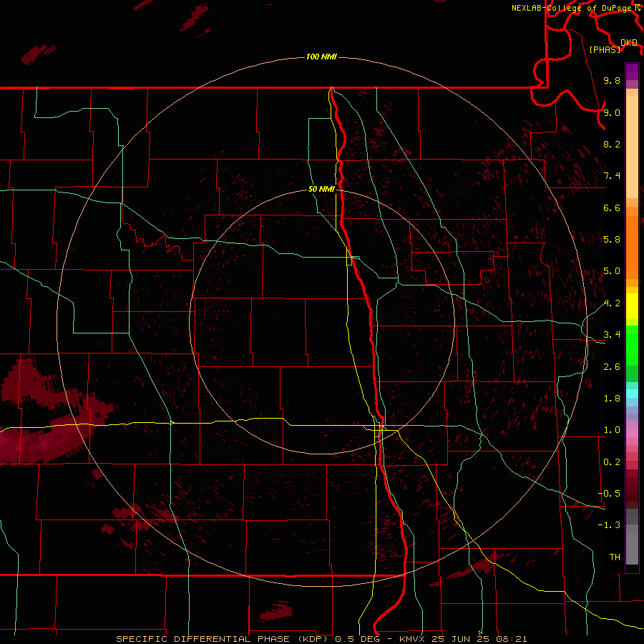Image resolution: width=644 pixels, height=644 pixels.
Task: Click the SPECIFIC DIFFERENTIAL PHASE caption text
Action: (205, 639)
